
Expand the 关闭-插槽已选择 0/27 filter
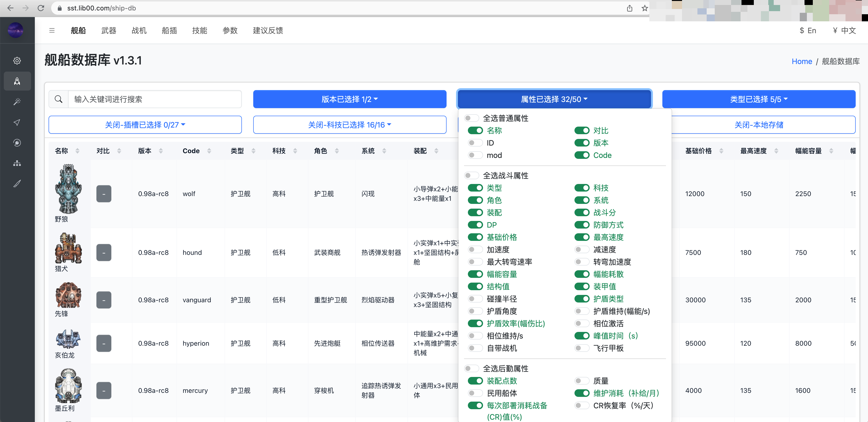click(145, 124)
